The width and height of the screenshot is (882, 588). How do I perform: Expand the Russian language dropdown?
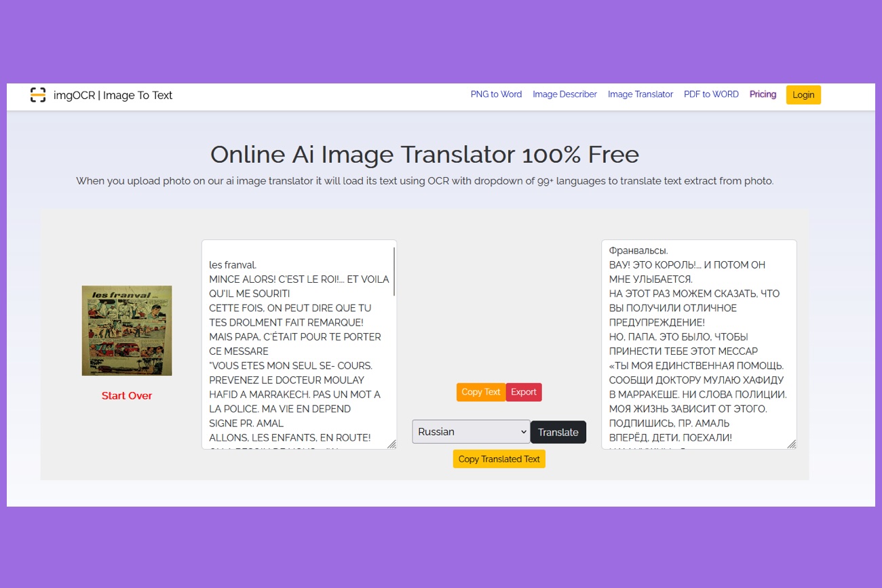click(x=471, y=432)
